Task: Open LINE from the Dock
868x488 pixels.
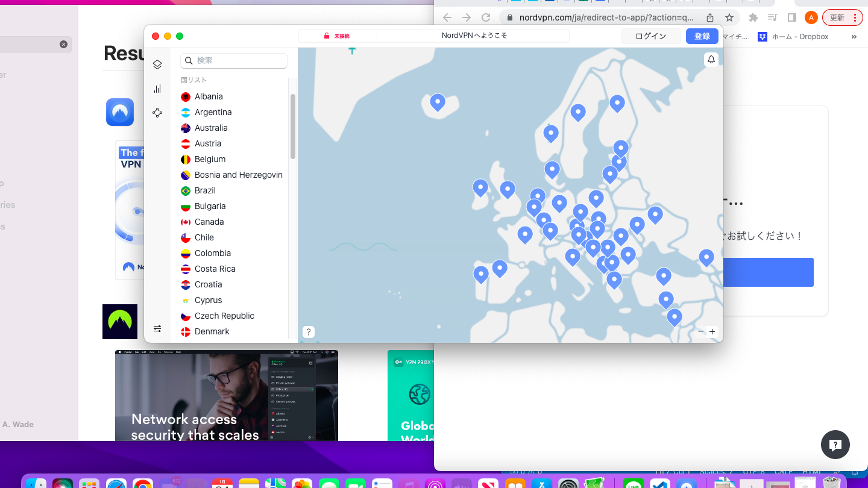Action: click(634, 483)
